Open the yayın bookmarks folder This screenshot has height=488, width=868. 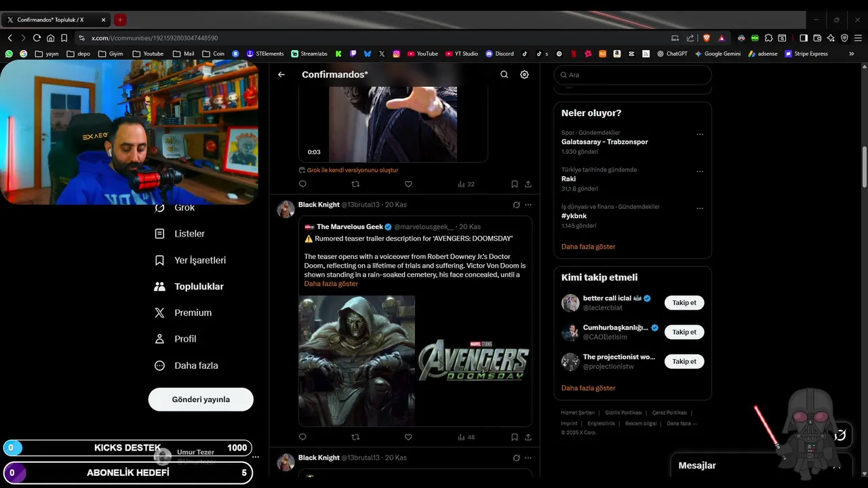coord(47,54)
